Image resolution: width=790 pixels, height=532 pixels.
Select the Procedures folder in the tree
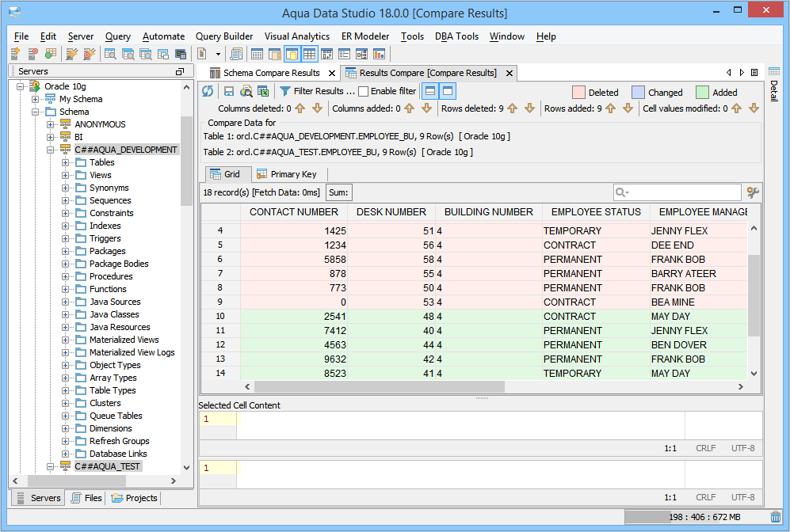[x=111, y=276]
